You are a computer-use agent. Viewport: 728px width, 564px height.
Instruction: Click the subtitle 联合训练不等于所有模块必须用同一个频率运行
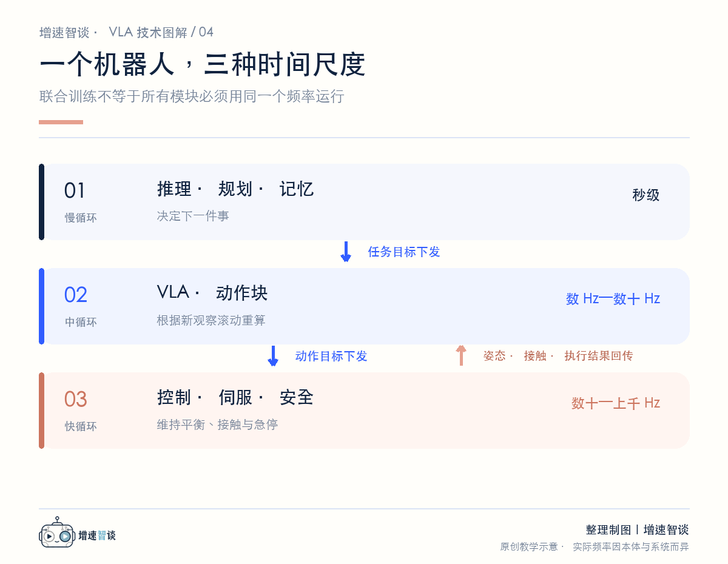tap(192, 96)
